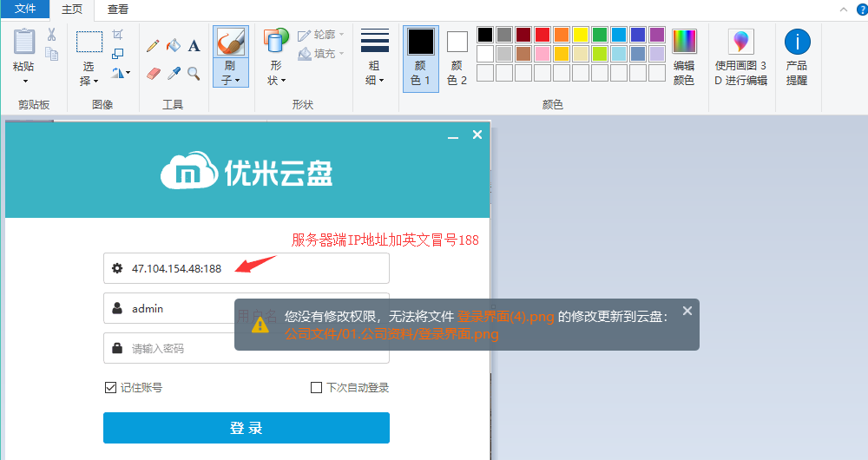Open Paint 3D editing button
Viewport: 868px width, 460px height.
coord(740,57)
